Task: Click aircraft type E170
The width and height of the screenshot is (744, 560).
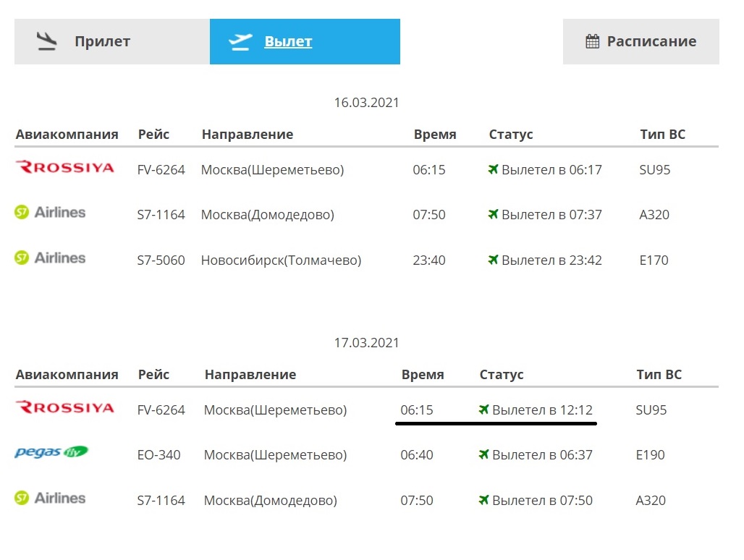Action: [654, 260]
